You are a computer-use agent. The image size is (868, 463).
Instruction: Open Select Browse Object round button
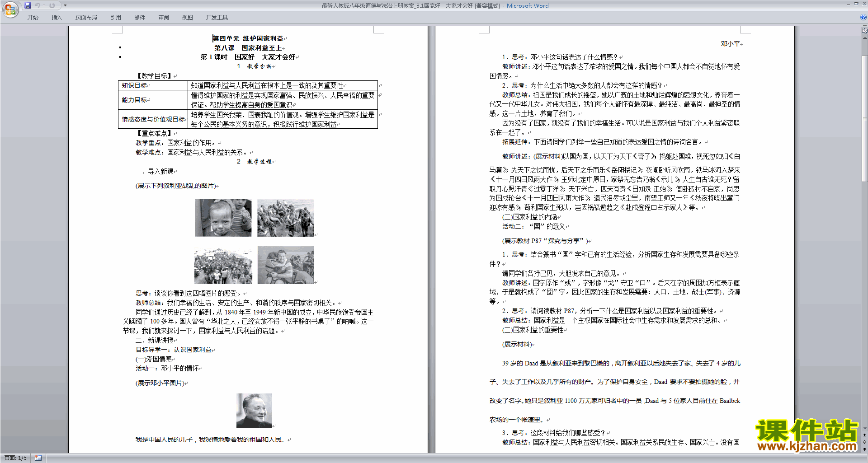pos(864,442)
